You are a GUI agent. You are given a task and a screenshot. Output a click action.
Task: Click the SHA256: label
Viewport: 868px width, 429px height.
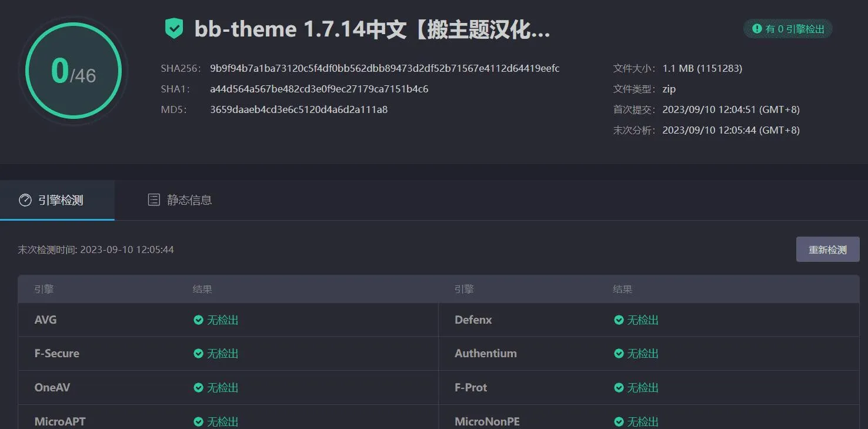[x=181, y=68]
